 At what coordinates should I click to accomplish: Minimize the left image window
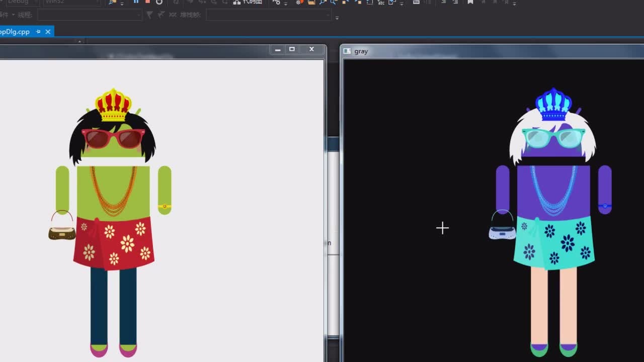(x=277, y=49)
